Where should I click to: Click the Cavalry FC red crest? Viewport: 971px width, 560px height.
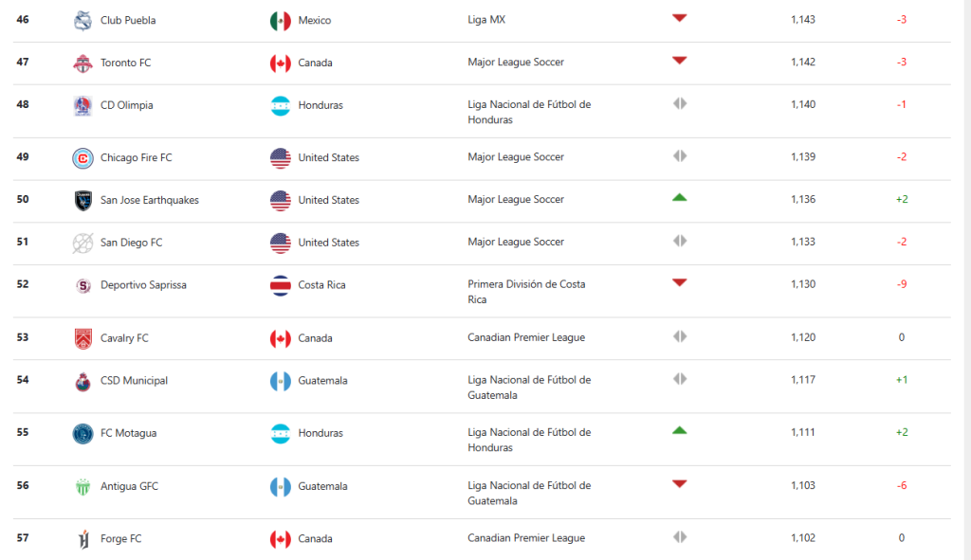(x=83, y=338)
